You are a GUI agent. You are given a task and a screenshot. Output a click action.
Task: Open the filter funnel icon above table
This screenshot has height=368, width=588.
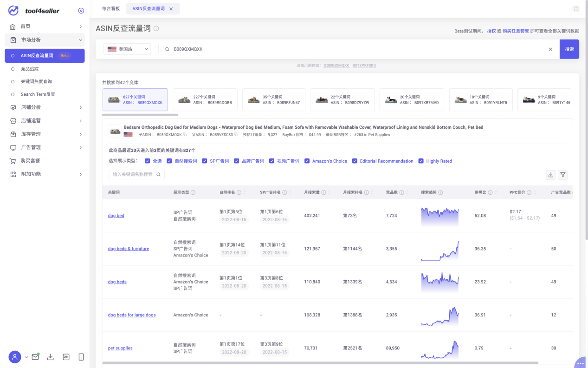(x=562, y=175)
